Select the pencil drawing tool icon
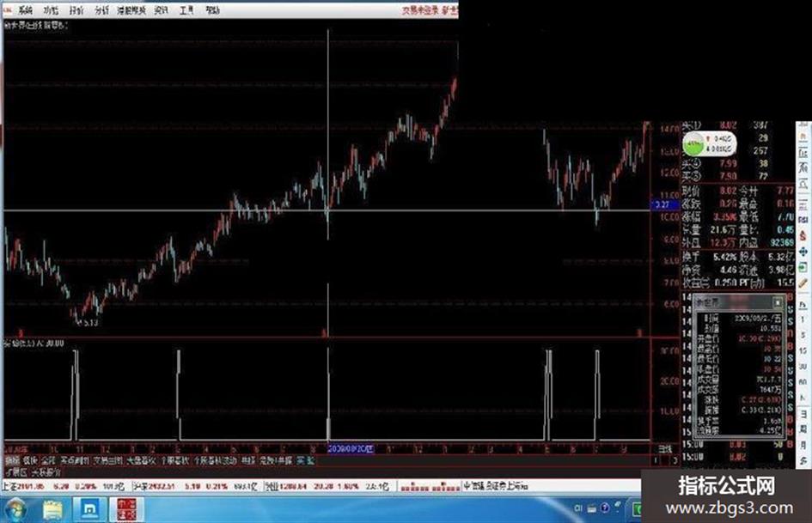 (x=803, y=283)
